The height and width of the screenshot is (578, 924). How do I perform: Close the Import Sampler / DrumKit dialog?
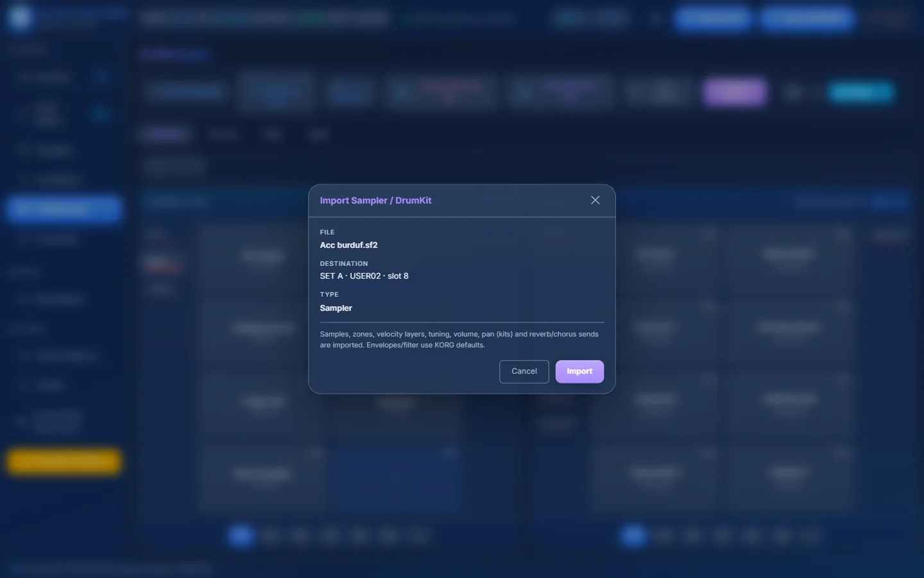tap(595, 200)
